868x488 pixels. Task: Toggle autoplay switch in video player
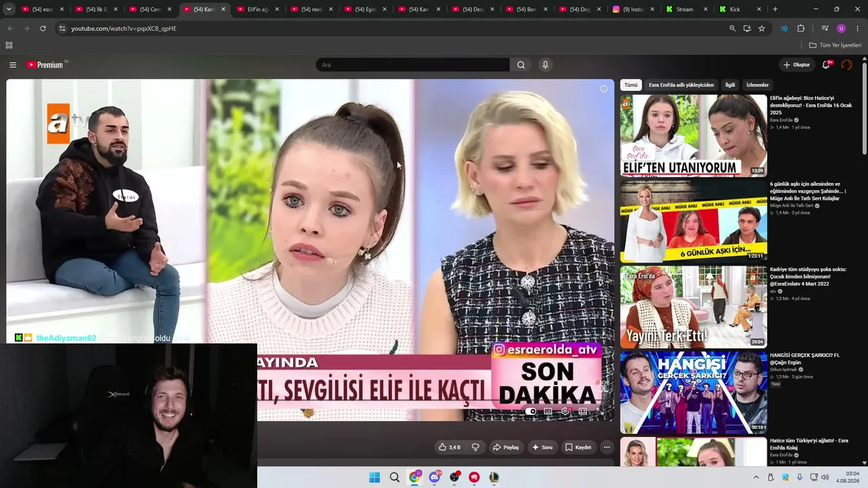pos(531,411)
